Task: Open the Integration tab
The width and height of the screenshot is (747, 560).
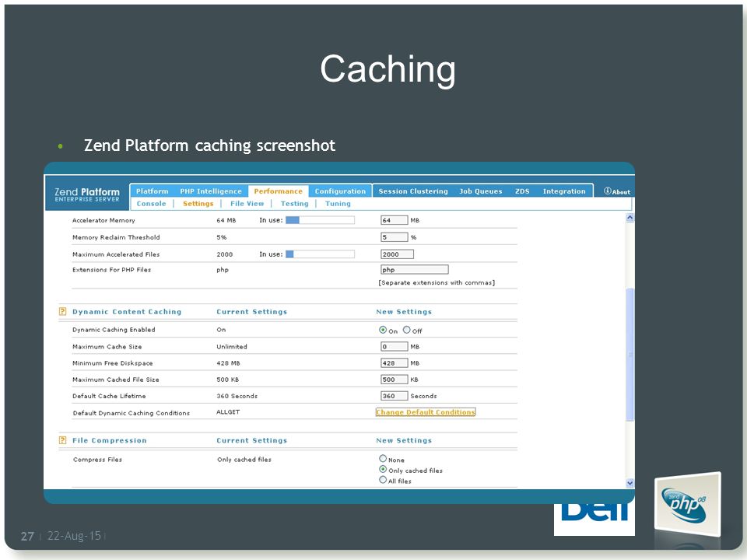Action: click(564, 191)
